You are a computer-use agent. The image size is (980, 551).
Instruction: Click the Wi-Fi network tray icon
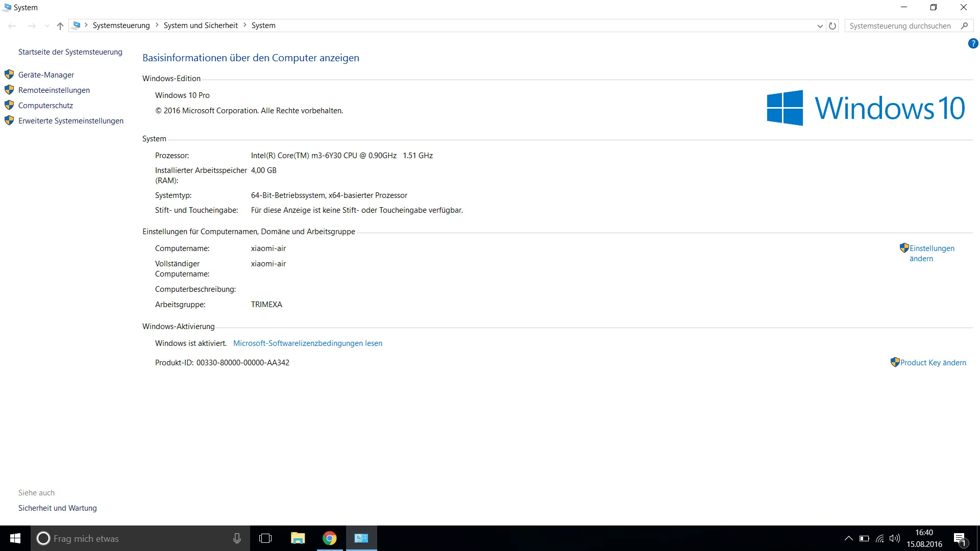(879, 538)
